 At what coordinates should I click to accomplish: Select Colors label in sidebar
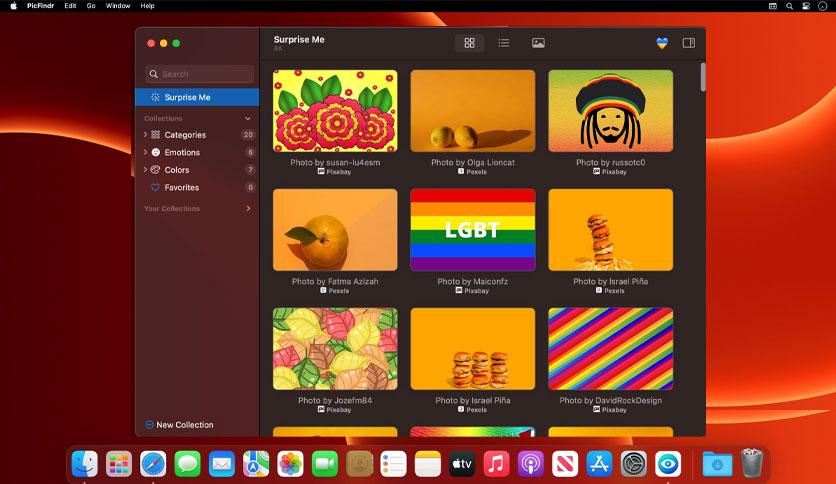(x=177, y=170)
